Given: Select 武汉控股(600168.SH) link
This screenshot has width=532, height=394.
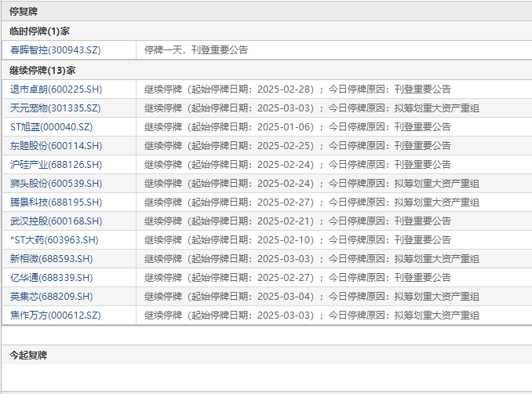Looking at the screenshot, I should [56, 221].
